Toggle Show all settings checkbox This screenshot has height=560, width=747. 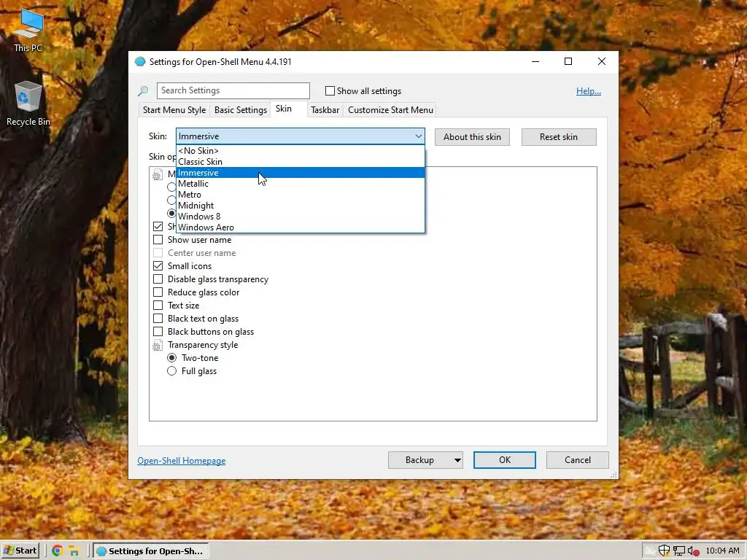(x=330, y=90)
